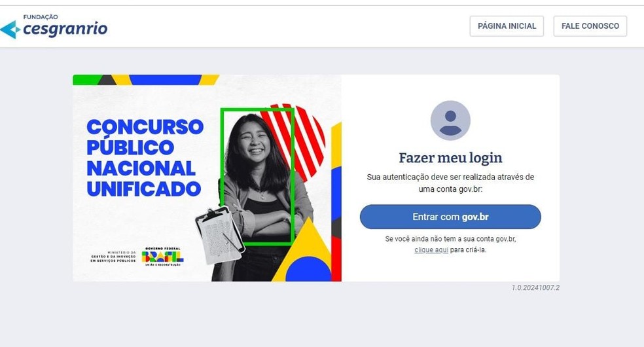This screenshot has width=644, height=347.
Task: Open the PÁGINA INICIAL page
Action: (x=507, y=26)
